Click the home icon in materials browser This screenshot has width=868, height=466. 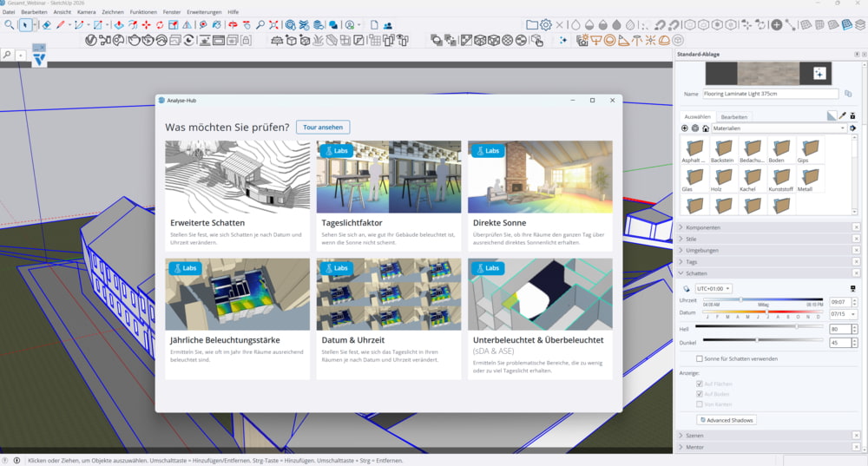(x=705, y=128)
